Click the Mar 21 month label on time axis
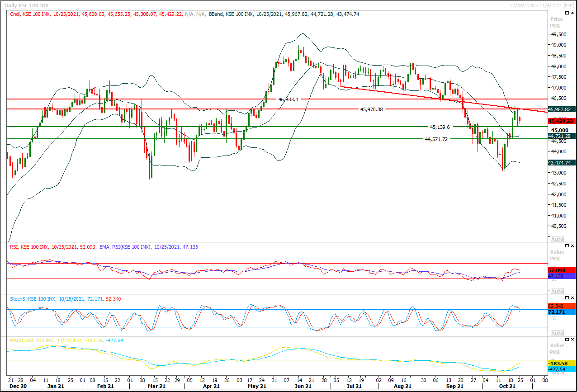This screenshot has height=392, width=577. click(156, 387)
